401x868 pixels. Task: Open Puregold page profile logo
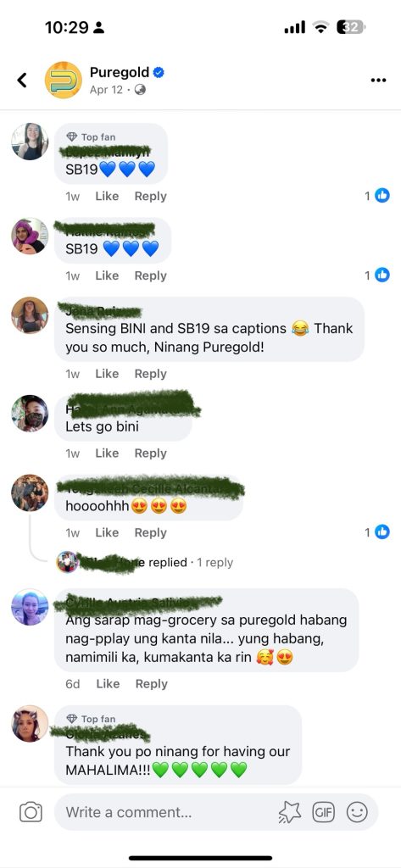[x=63, y=81]
